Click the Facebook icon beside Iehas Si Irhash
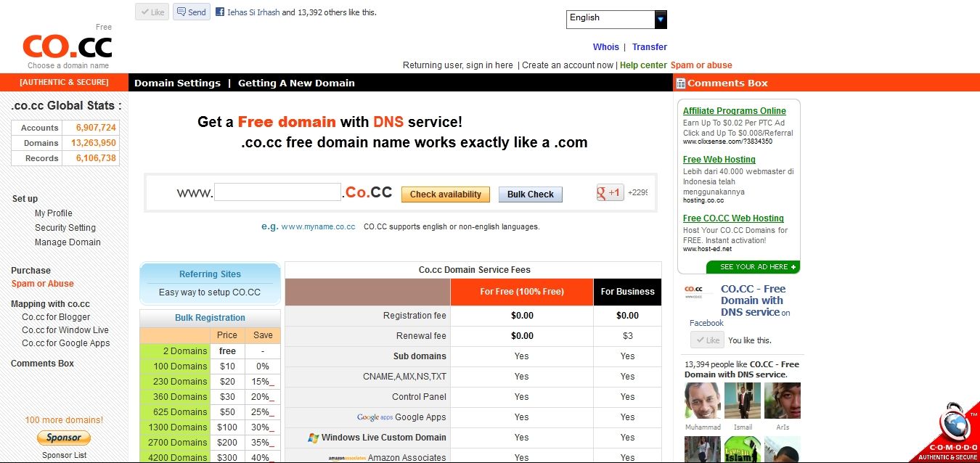This screenshot has height=463, width=980. [x=220, y=12]
